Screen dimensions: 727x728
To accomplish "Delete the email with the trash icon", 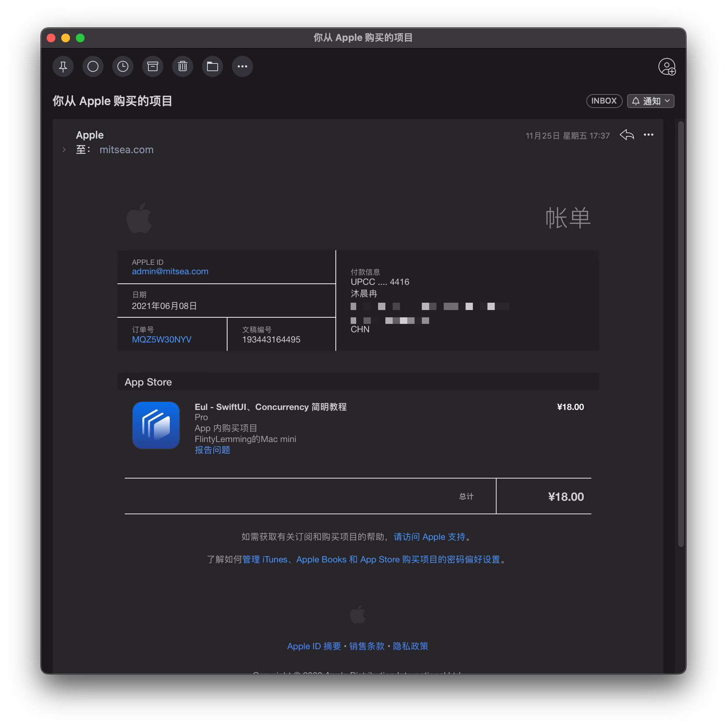I will click(x=183, y=67).
